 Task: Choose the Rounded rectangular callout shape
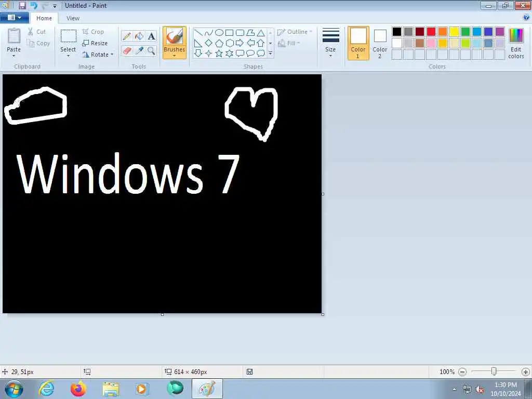point(240,54)
